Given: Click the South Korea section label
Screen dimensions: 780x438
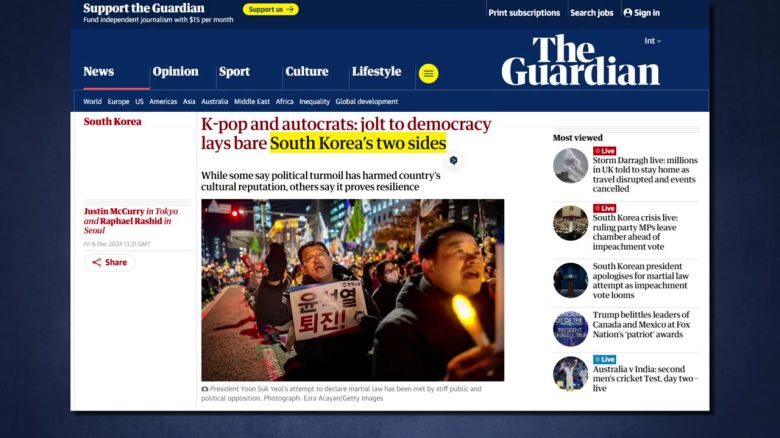Looking at the screenshot, I should pyautogui.click(x=112, y=122).
